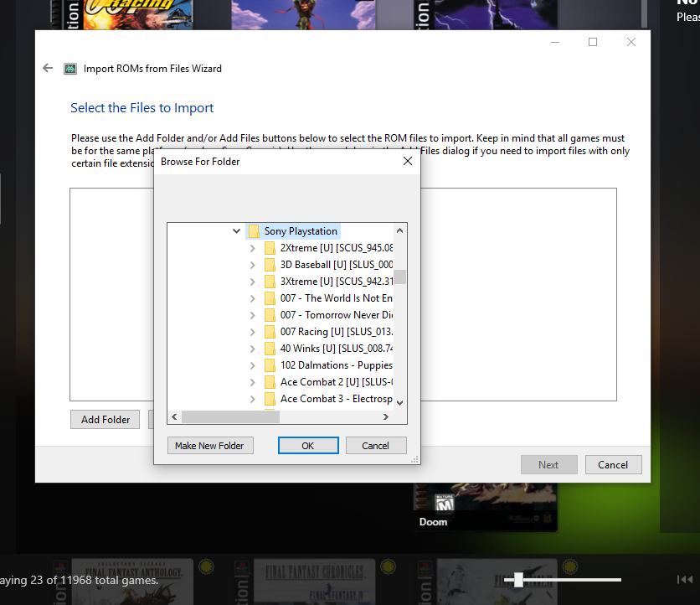
Task: Click the vertical scrollbar thumb in folder tree
Action: pos(400,277)
